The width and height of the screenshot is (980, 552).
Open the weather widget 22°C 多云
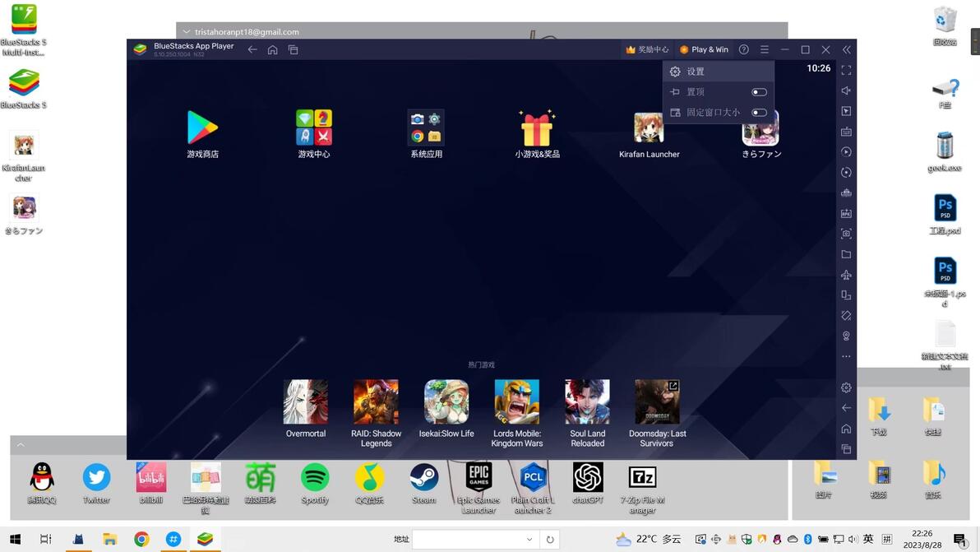648,539
